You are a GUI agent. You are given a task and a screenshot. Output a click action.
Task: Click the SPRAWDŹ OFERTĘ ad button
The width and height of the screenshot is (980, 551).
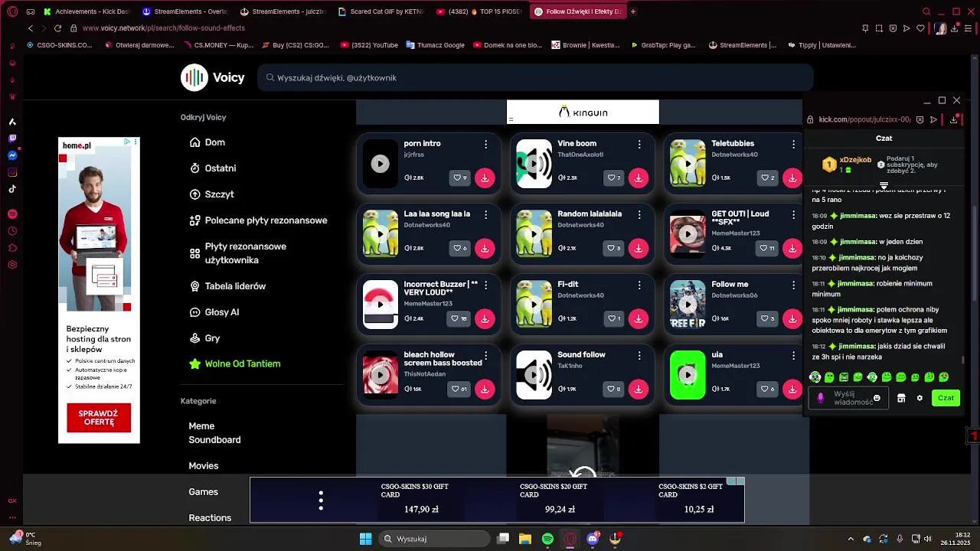99,418
